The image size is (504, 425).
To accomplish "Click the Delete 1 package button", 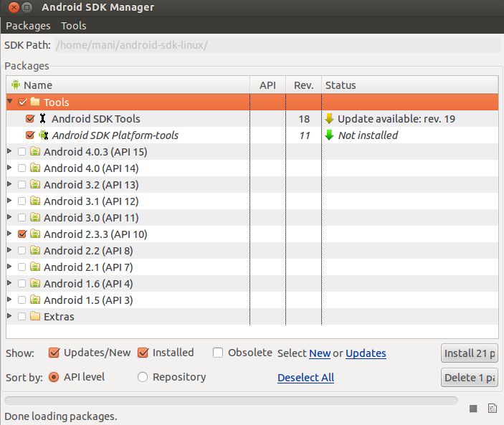I will [x=470, y=378].
